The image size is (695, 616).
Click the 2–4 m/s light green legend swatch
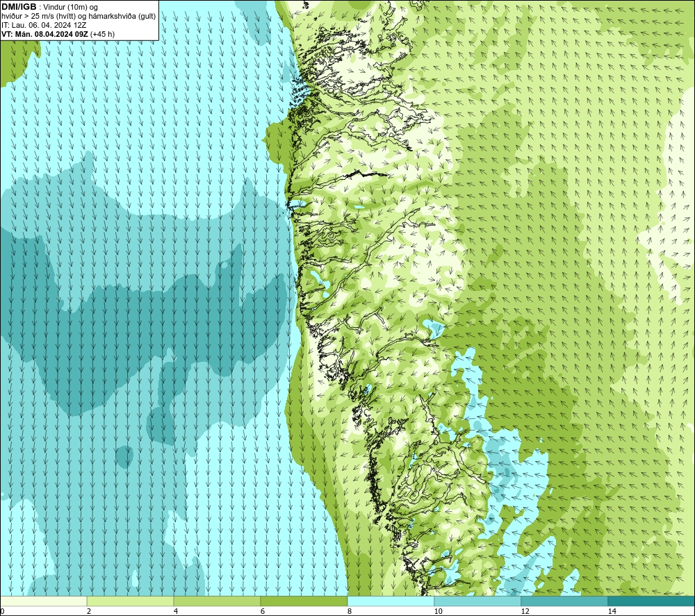click(x=131, y=601)
